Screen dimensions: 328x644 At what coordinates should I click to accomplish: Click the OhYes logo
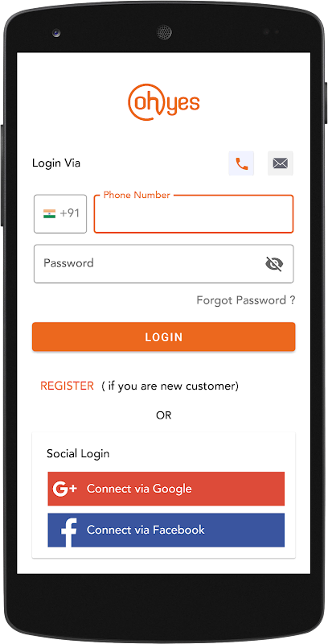164,102
